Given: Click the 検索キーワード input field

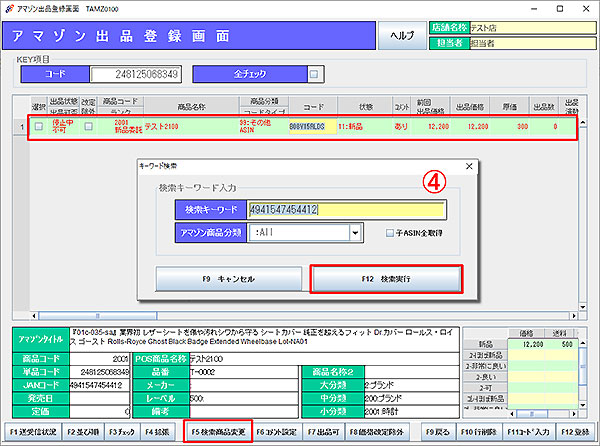Looking at the screenshot, I should point(346,208).
